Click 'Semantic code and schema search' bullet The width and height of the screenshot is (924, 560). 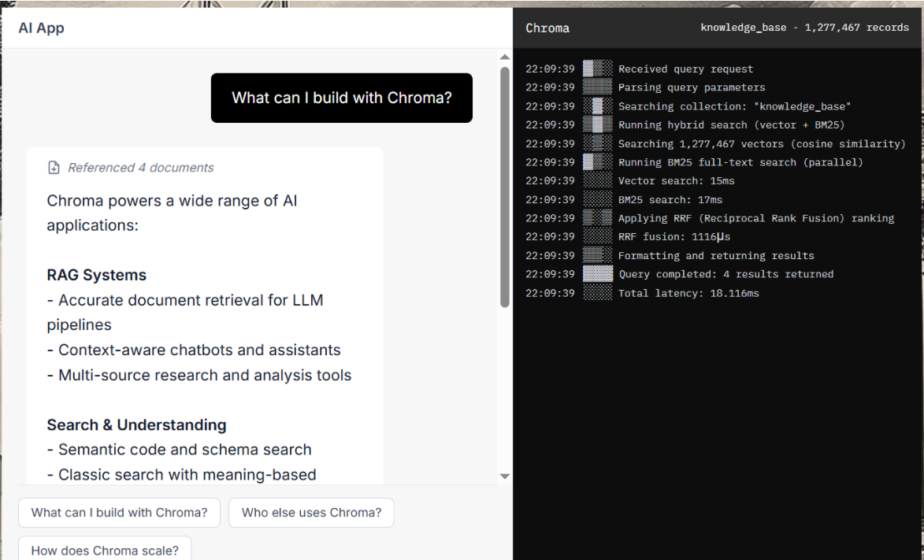point(179,450)
